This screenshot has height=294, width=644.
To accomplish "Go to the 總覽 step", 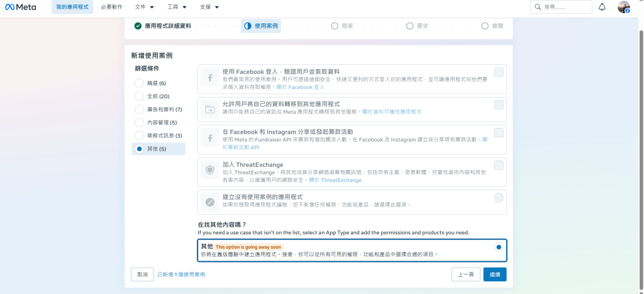I will [492, 26].
